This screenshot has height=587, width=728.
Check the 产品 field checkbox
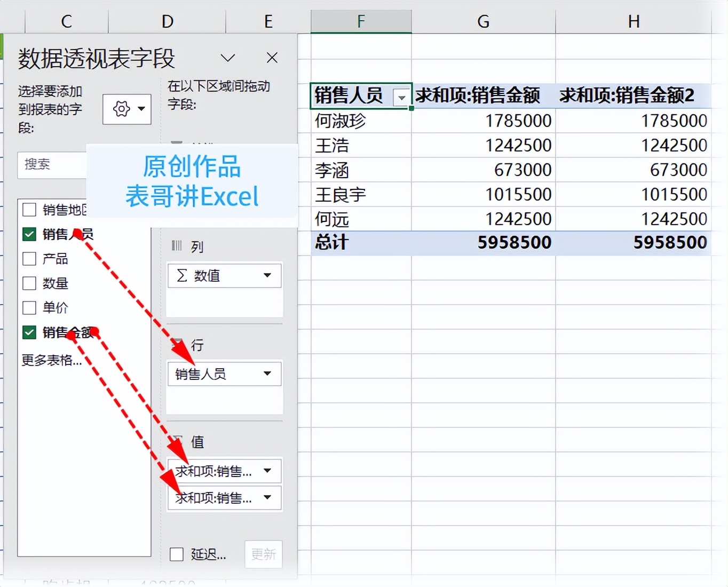(x=29, y=259)
